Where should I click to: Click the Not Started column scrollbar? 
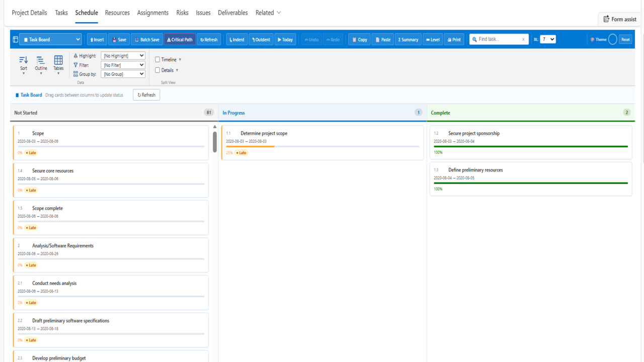(215, 142)
